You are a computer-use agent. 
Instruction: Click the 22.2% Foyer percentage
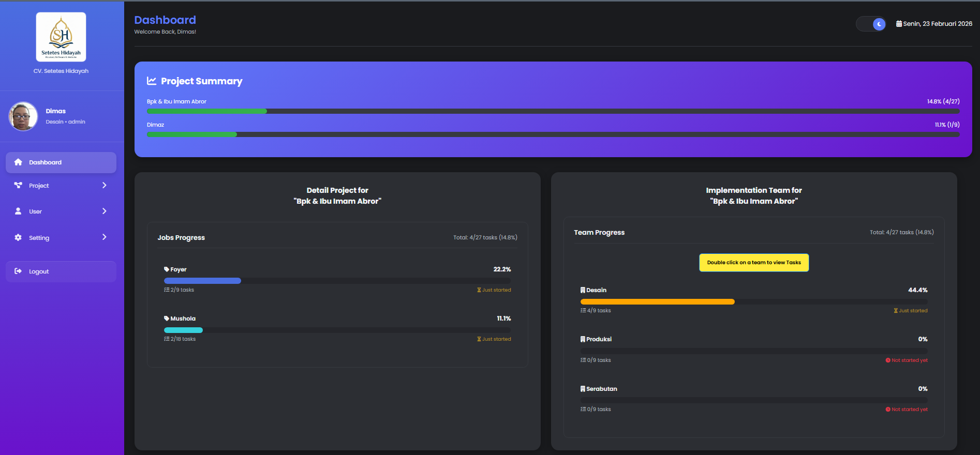point(502,269)
